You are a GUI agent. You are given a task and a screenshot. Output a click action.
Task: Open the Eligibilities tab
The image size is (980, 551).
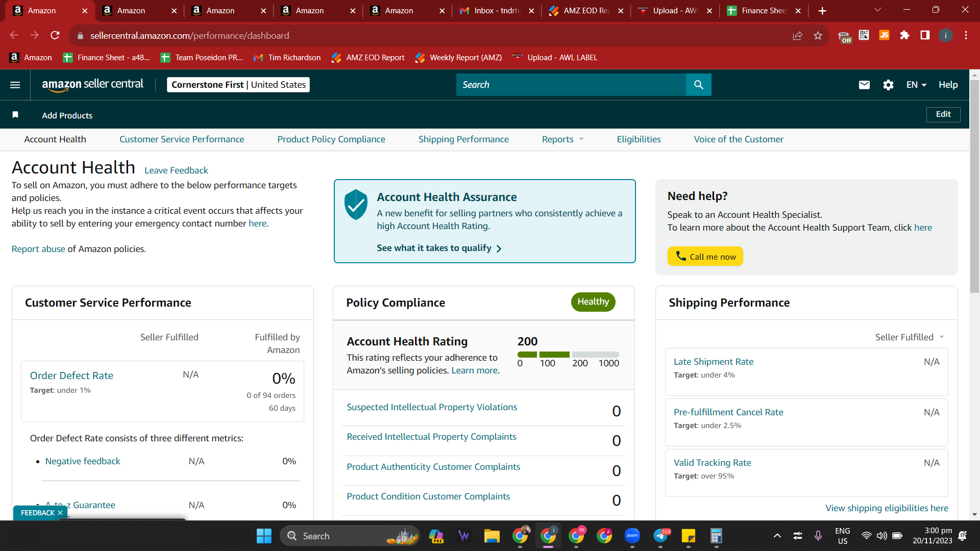[639, 139]
